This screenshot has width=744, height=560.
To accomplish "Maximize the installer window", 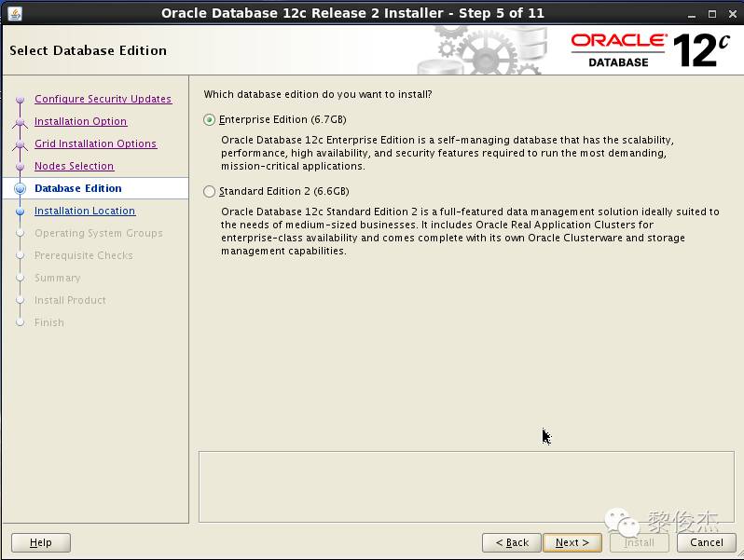I will pos(712,14).
